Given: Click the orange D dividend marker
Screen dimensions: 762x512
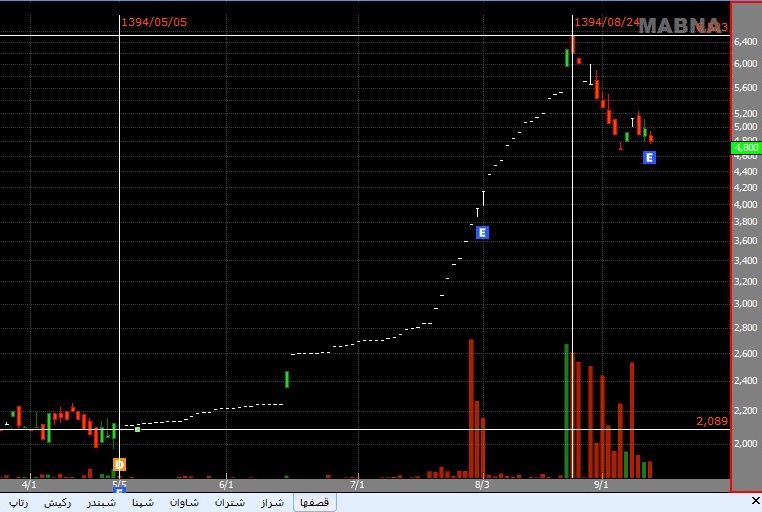Looking at the screenshot, I should click(119, 464).
